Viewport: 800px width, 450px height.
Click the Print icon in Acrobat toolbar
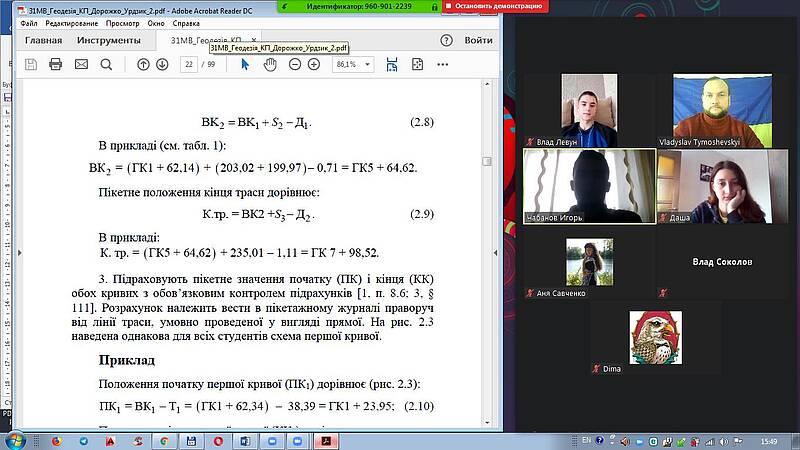tap(55, 64)
